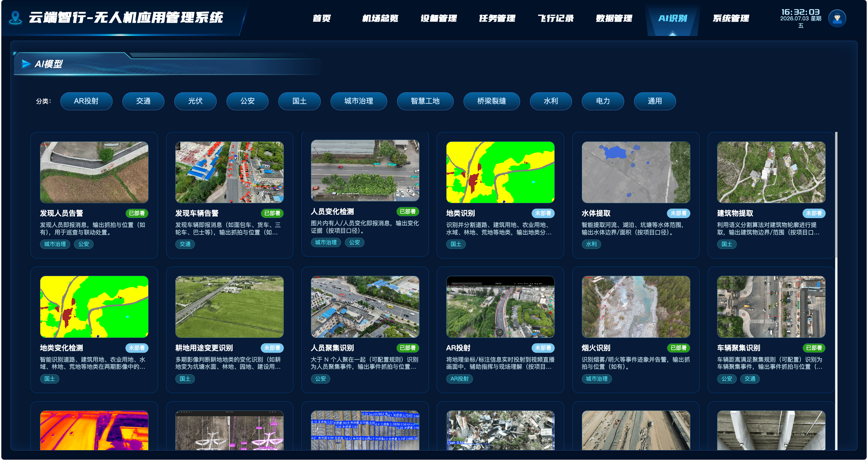The width and height of the screenshot is (868, 461).
Task: Go to 任务管理 menu
Action: pos(497,18)
